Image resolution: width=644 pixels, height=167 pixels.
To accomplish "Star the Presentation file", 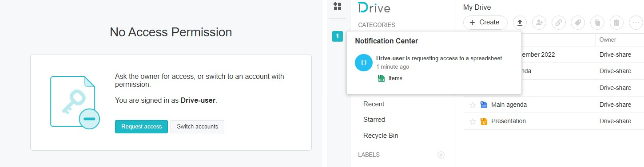I will [473, 121].
